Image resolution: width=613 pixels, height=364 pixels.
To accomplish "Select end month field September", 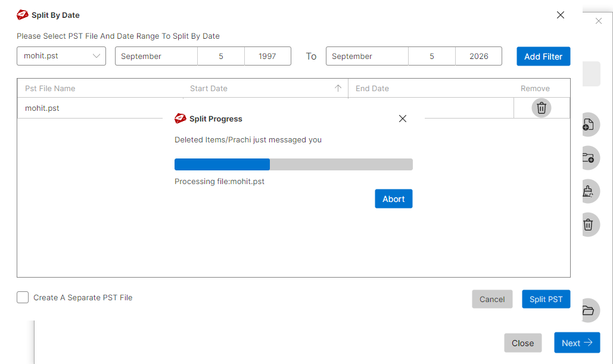I will coord(367,56).
